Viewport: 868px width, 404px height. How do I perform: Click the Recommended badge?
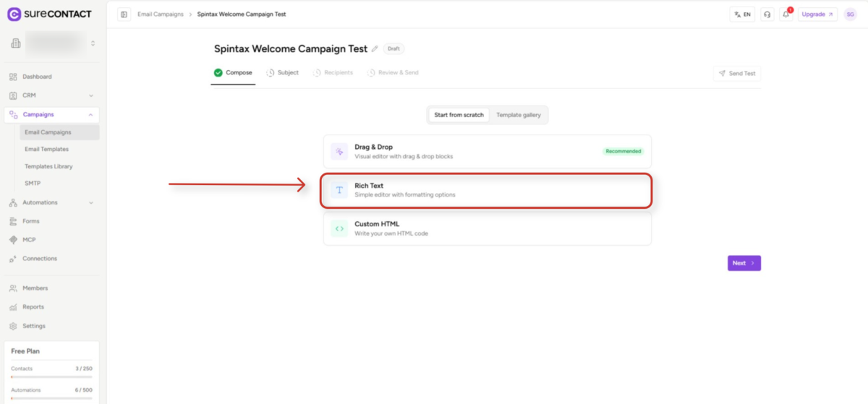[623, 151]
